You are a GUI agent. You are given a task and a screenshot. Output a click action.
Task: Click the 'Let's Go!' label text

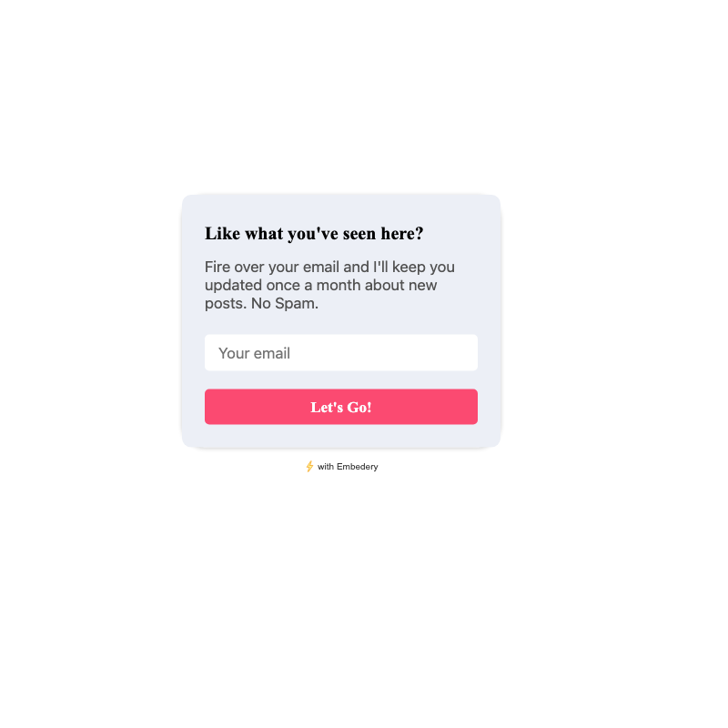tap(340, 407)
